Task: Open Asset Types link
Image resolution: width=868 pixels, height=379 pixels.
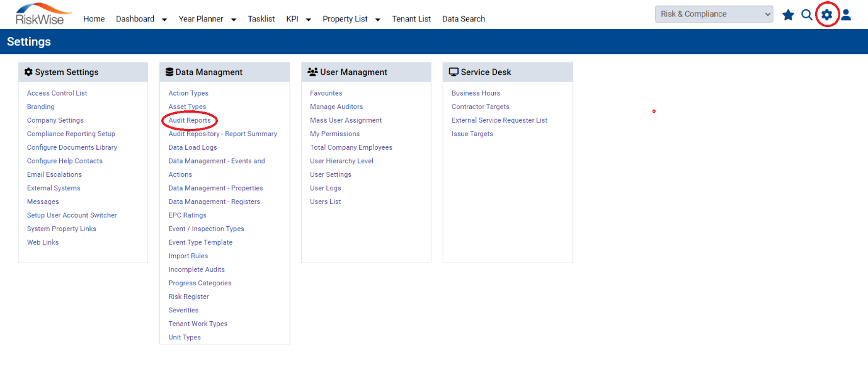Action: [187, 107]
